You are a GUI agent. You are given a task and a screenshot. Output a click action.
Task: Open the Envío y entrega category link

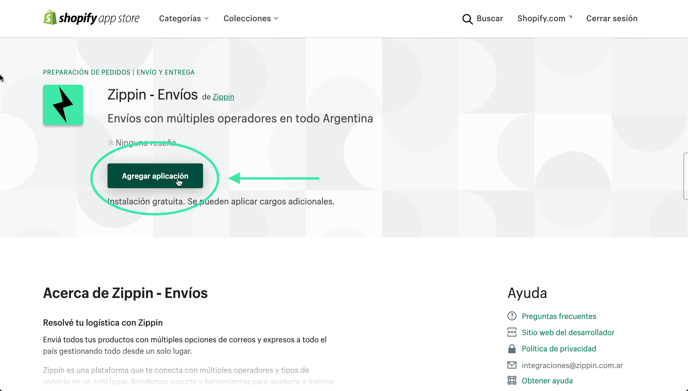point(165,72)
